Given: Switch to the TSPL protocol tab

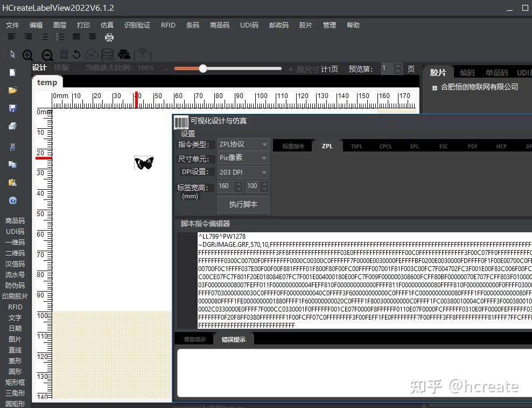Looking at the screenshot, I should point(356,146).
